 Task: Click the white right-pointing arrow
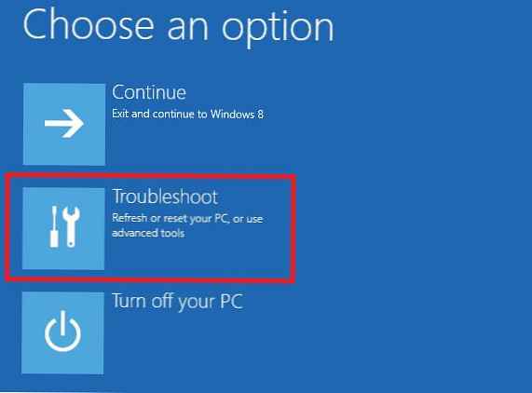(x=64, y=124)
